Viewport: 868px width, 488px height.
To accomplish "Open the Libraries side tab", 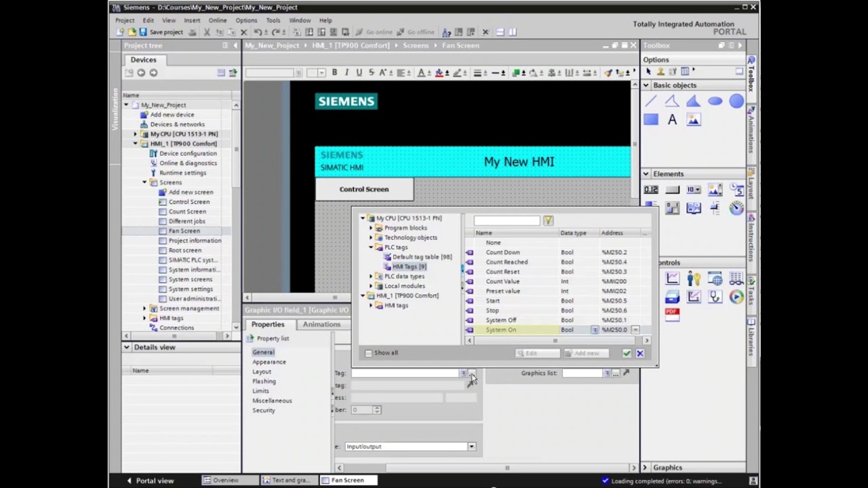I will (x=751, y=344).
